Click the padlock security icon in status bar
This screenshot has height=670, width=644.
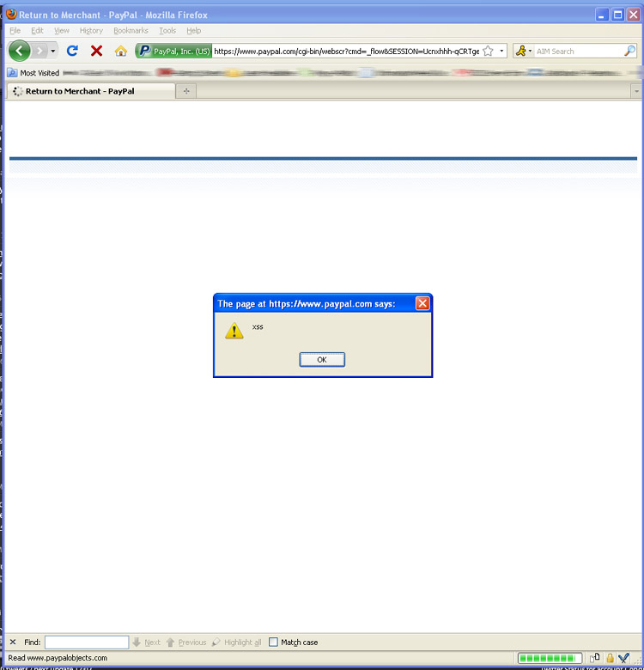[x=610, y=658]
